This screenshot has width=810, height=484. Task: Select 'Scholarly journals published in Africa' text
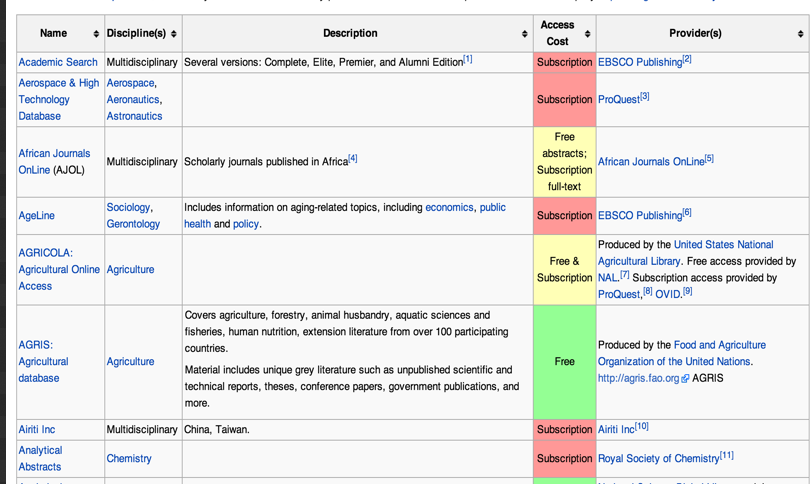tap(266, 162)
